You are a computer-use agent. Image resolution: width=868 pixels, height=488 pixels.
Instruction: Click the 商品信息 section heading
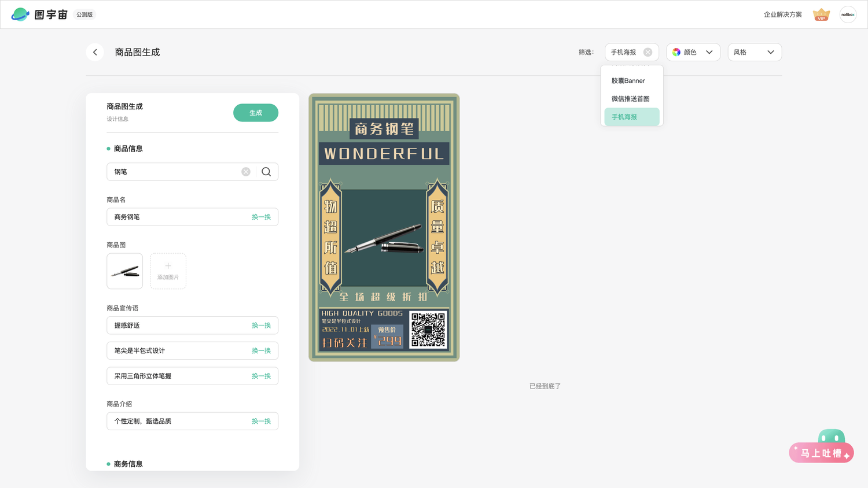(128, 149)
